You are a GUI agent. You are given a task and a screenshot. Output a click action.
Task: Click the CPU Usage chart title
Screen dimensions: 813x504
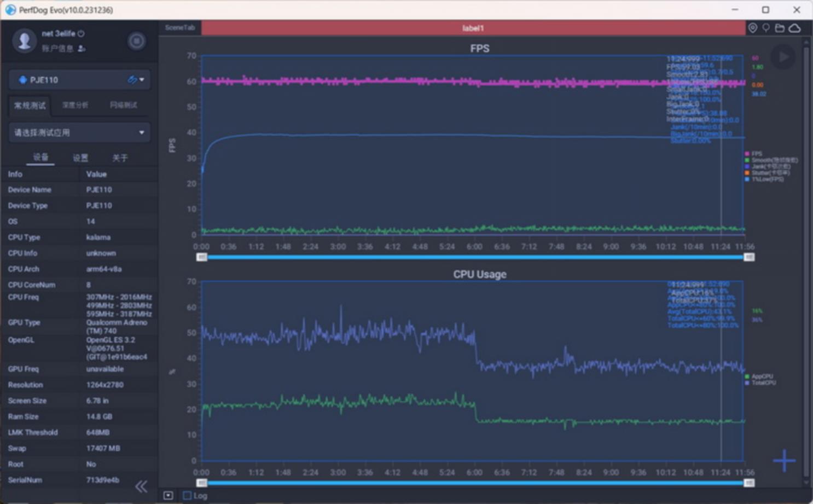pos(480,274)
